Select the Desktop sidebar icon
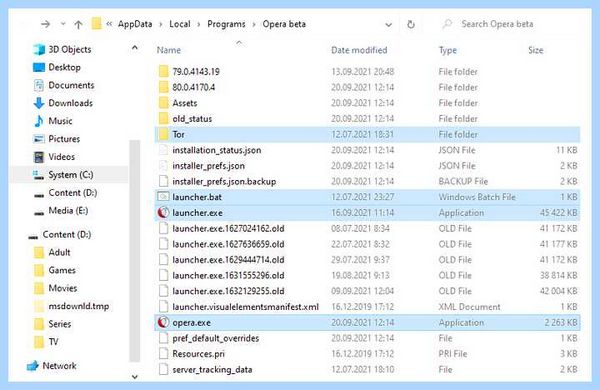This screenshot has height=390, width=600. [39, 68]
